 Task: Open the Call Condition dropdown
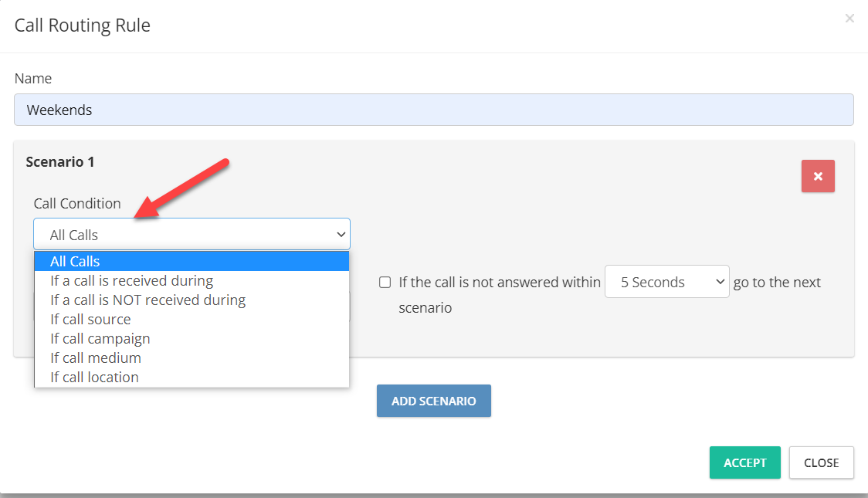coord(192,235)
